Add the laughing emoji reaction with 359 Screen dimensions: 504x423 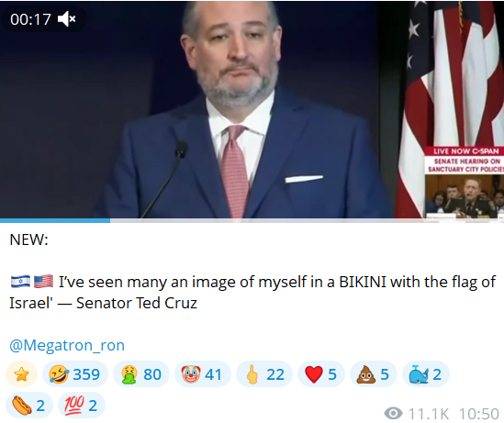click(x=74, y=373)
